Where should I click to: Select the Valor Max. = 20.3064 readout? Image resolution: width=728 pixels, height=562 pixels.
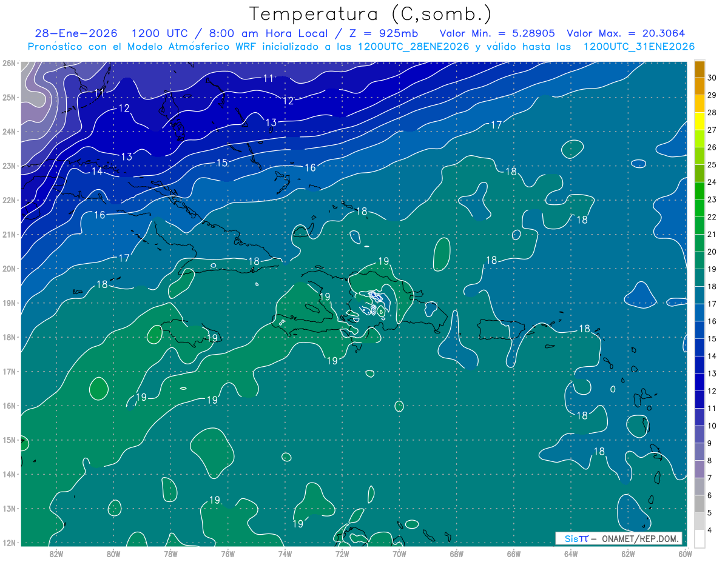click(626, 33)
